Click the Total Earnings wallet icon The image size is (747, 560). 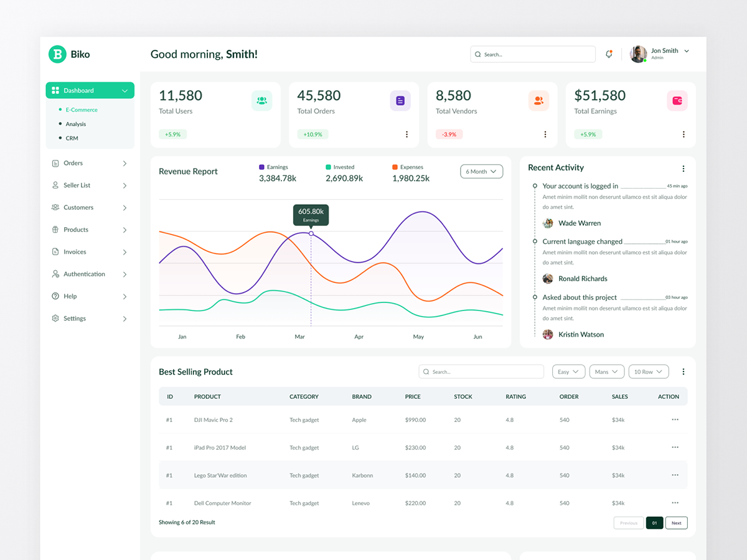677,101
